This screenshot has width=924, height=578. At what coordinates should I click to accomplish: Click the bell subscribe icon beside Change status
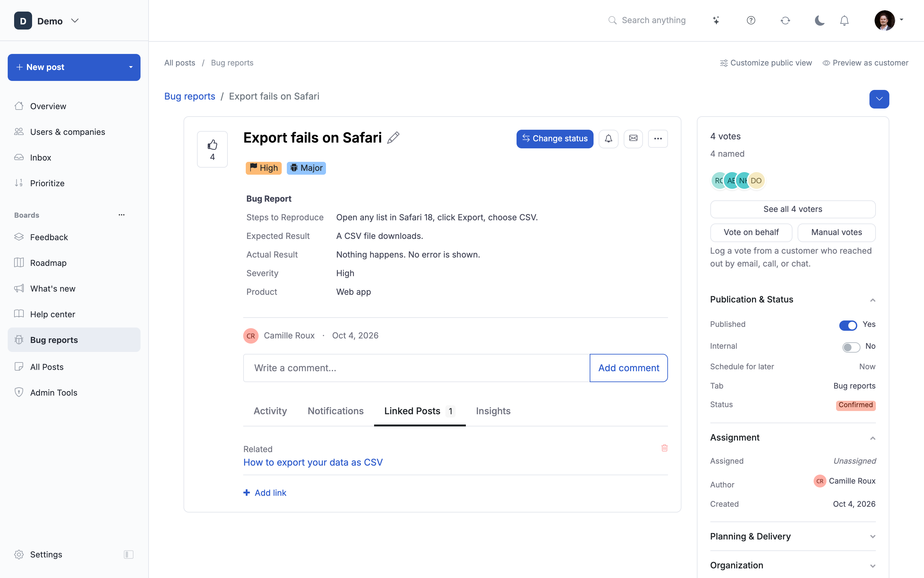(x=608, y=138)
